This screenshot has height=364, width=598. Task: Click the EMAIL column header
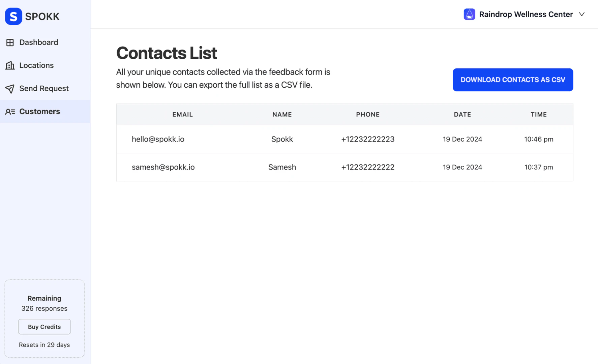pos(182,115)
